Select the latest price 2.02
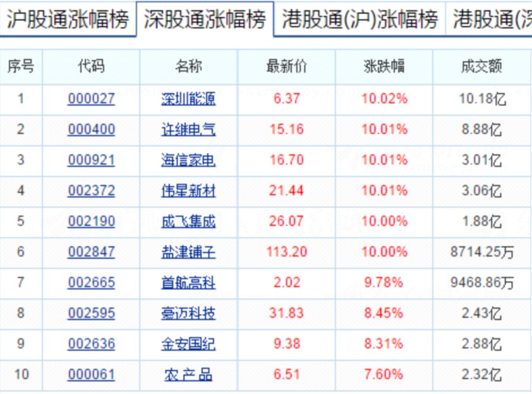Screen dimensions: 532x394 click(x=287, y=282)
